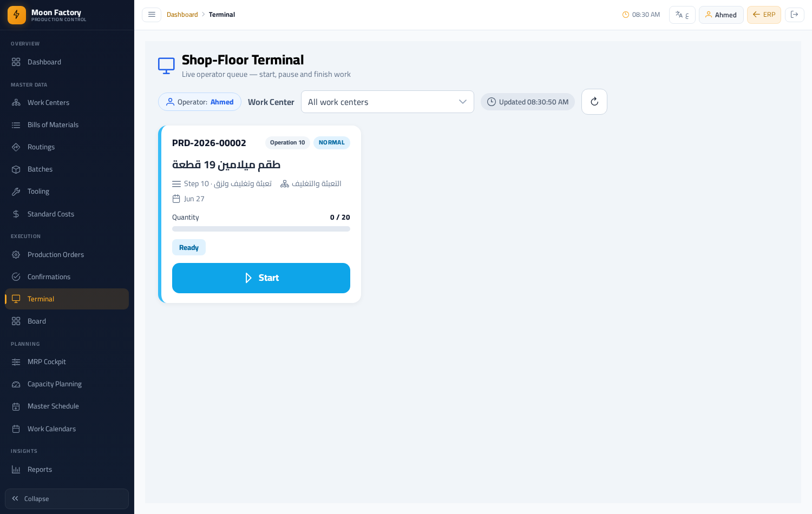Open Batches via the cube icon
The width and height of the screenshot is (812, 514).
pyautogui.click(x=16, y=169)
